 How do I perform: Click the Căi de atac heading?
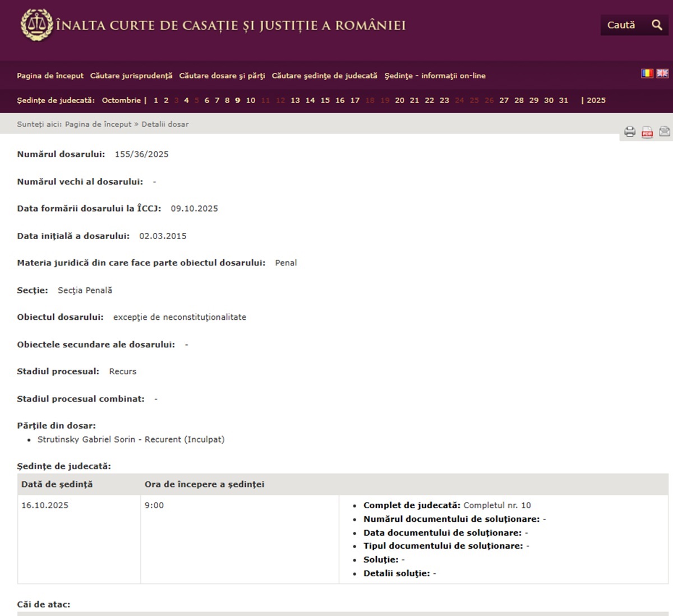[x=44, y=605]
